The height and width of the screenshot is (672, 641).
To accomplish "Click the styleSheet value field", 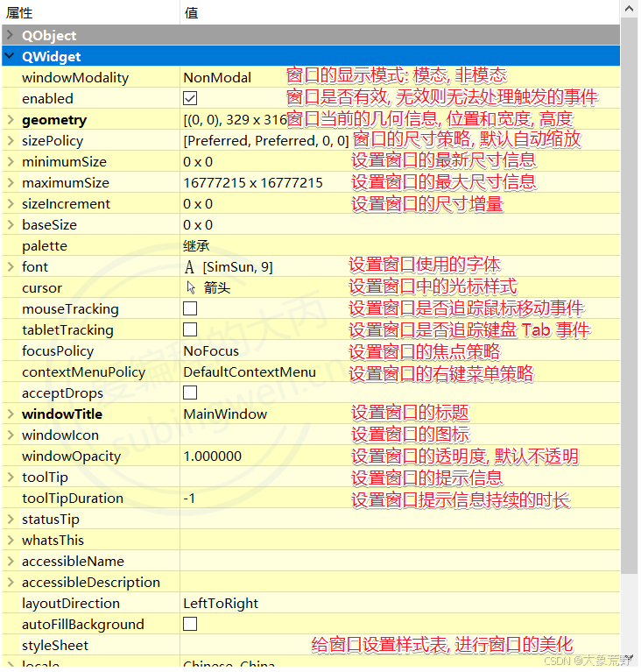I will point(400,645).
